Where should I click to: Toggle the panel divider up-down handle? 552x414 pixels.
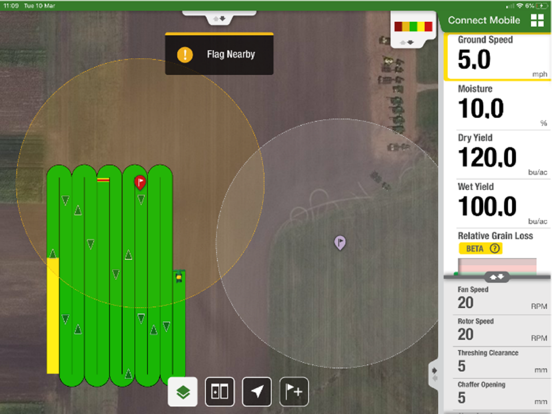(x=497, y=277)
